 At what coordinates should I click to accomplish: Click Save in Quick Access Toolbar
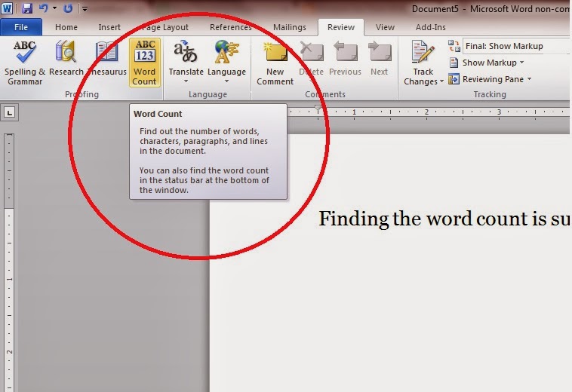click(x=27, y=8)
